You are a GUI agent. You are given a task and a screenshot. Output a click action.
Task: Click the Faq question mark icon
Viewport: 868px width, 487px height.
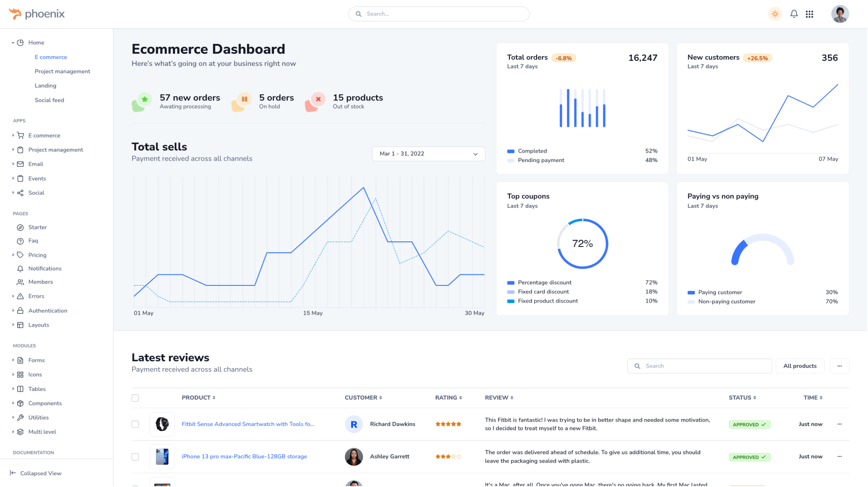click(x=20, y=241)
